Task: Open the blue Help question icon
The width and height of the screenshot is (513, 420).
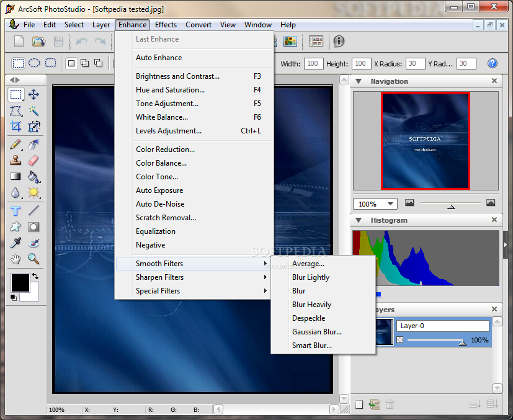Action: coord(492,63)
